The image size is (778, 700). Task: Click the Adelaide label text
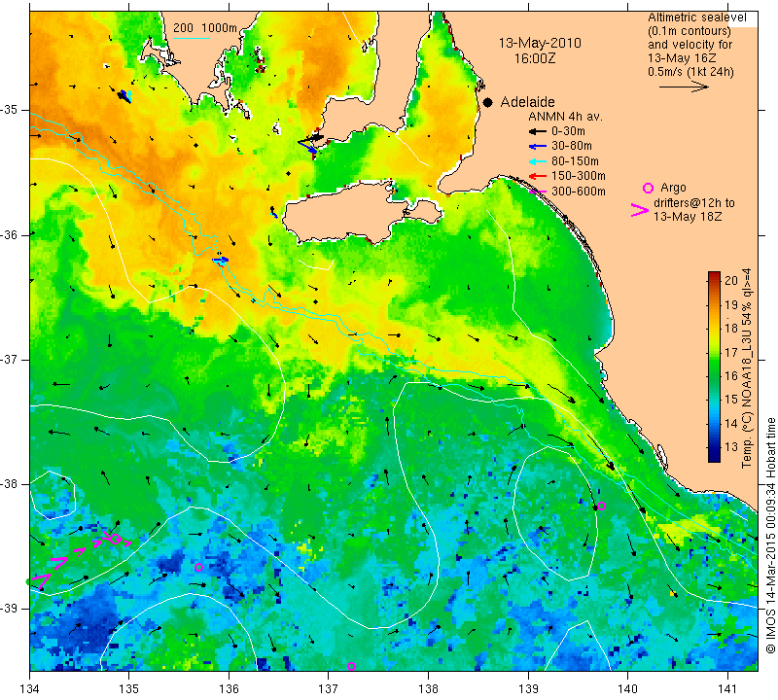pyautogui.click(x=527, y=102)
